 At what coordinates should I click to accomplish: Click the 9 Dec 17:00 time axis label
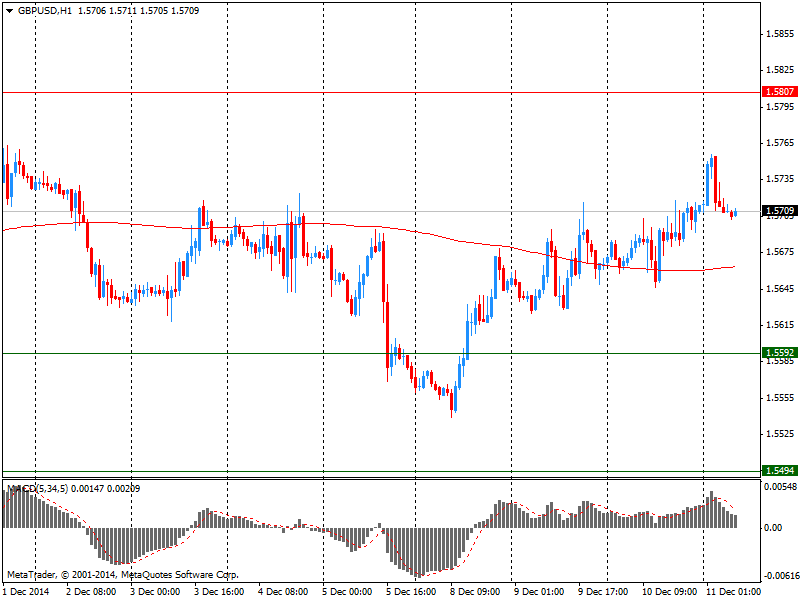[603, 591]
